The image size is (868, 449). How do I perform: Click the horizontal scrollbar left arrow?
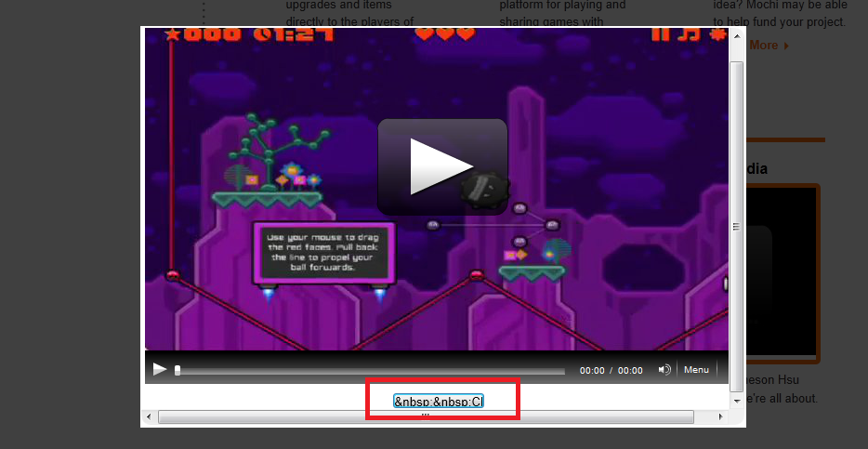point(149,416)
